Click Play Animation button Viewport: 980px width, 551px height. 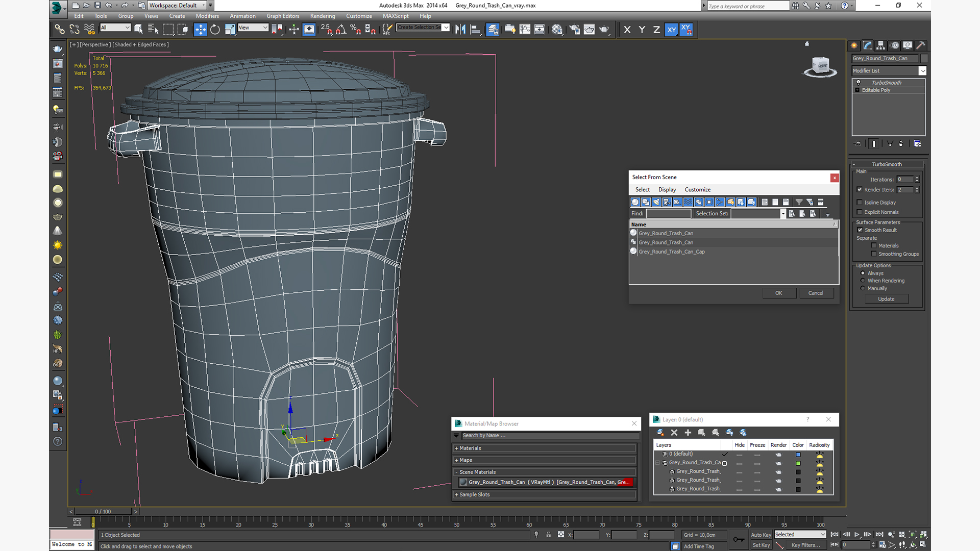click(x=857, y=535)
